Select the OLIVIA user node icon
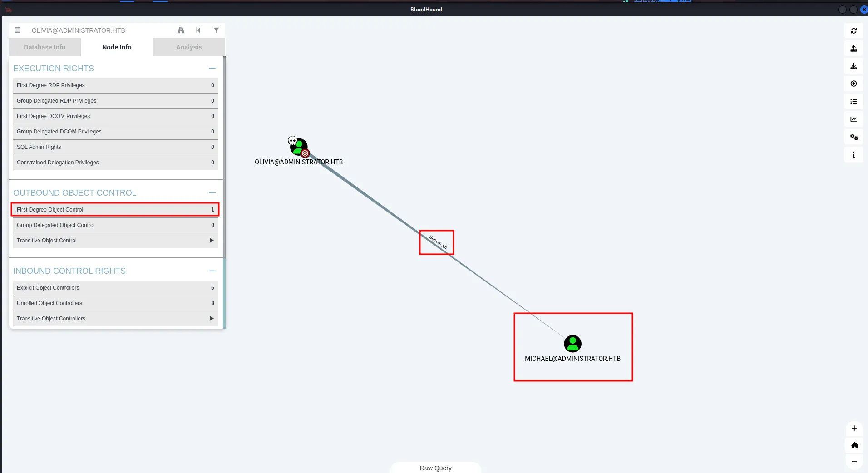 point(299,147)
